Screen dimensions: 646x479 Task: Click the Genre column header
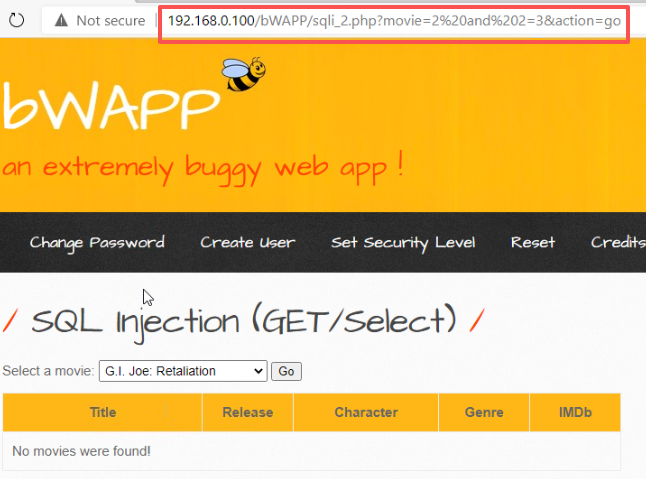point(484,412)
